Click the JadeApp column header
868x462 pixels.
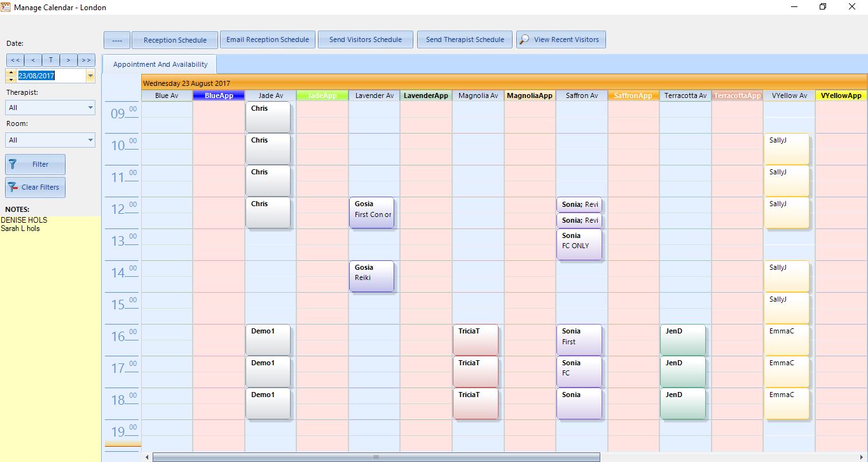tap(322, 96)
